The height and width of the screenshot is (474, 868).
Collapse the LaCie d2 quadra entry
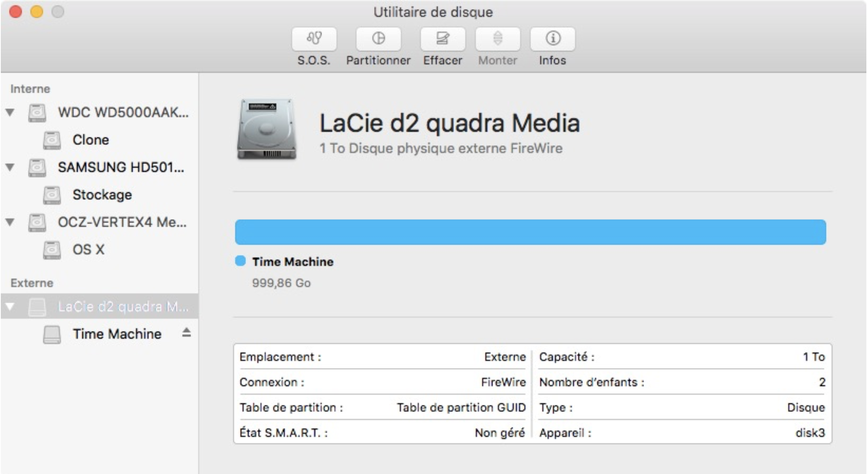[10, 306]
